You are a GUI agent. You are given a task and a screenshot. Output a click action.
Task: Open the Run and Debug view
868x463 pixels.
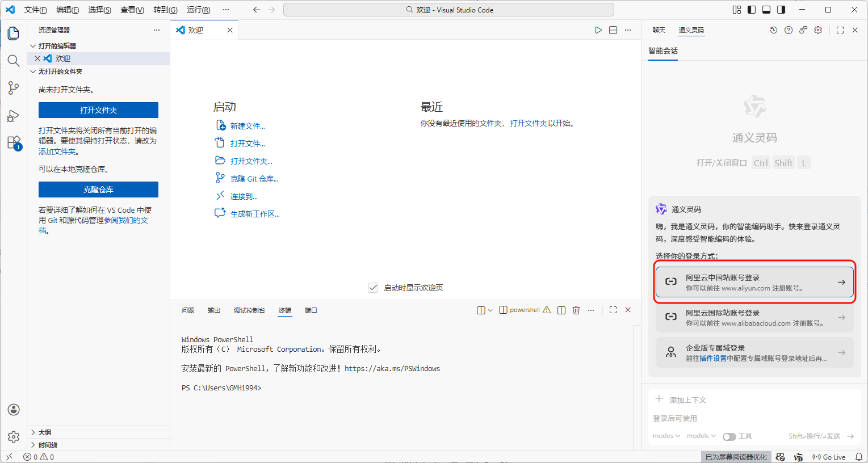point(14,116)
